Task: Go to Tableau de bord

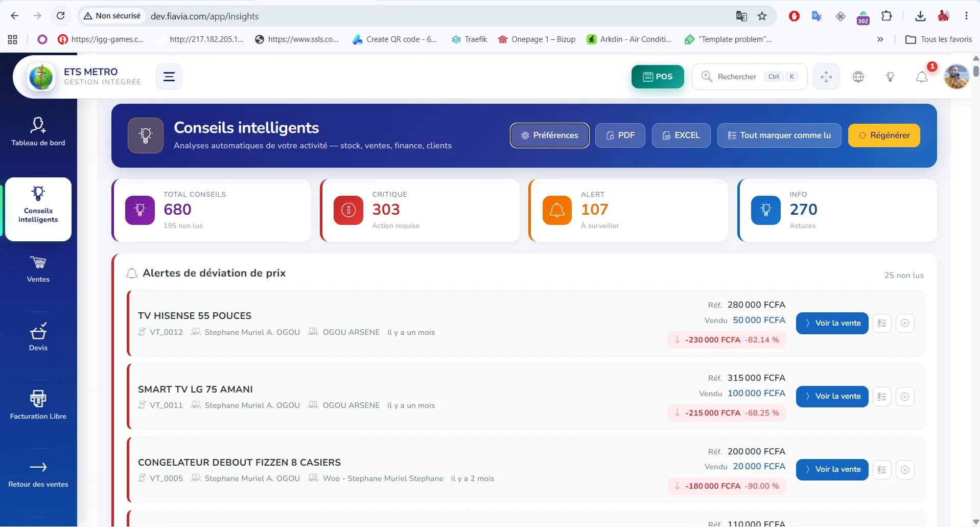Action: pos(38,131)
